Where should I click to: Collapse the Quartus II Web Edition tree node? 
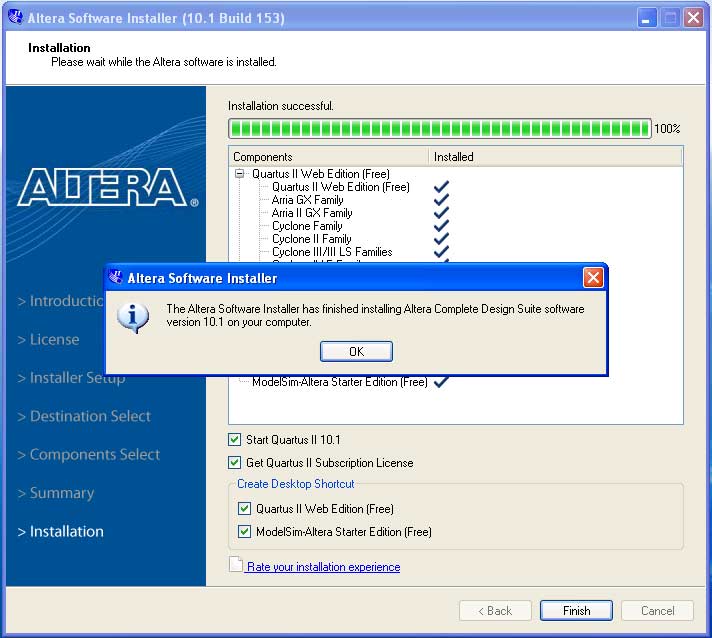point(240,174)
